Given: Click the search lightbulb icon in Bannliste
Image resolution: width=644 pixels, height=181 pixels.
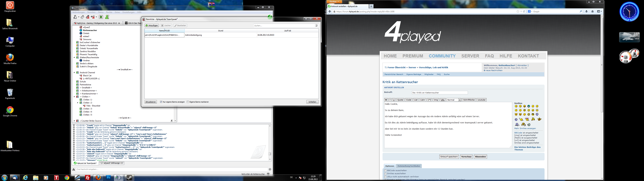Looking at the screenshot, I should pos(316,25).
